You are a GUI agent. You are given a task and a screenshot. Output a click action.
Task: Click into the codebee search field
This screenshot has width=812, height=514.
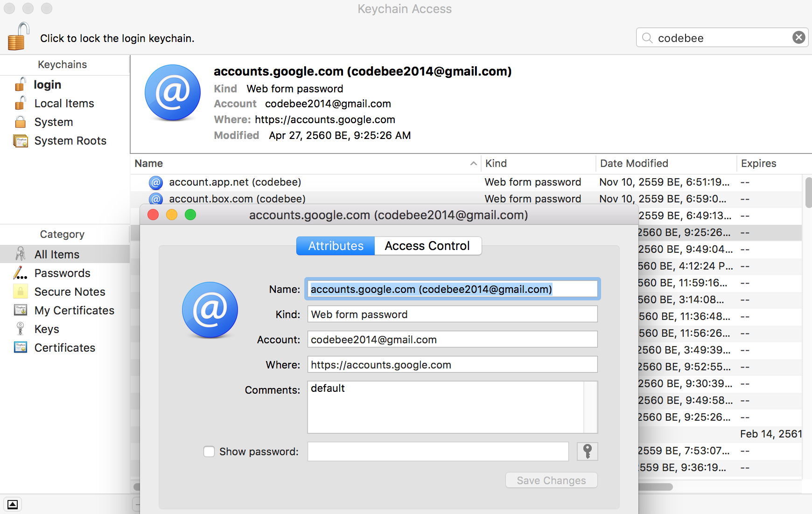[722, 38]
